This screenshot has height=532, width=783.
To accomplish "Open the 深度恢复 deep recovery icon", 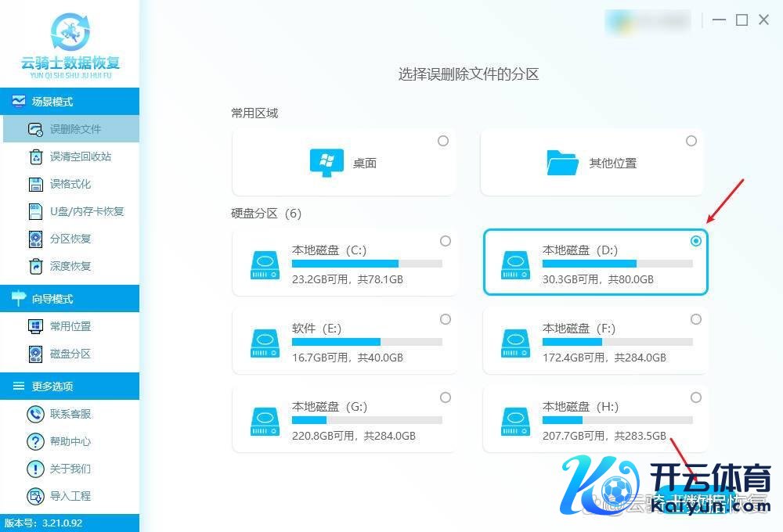I will point(35,266).
